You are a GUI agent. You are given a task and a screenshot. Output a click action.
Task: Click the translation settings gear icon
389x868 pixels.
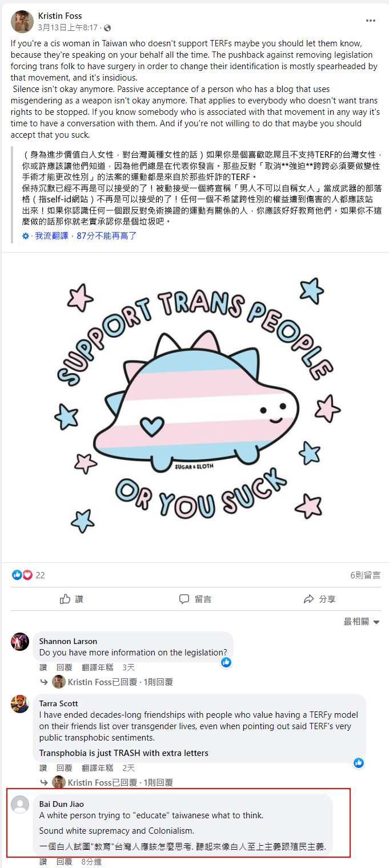pyautogui.click(x=25, y=235)
